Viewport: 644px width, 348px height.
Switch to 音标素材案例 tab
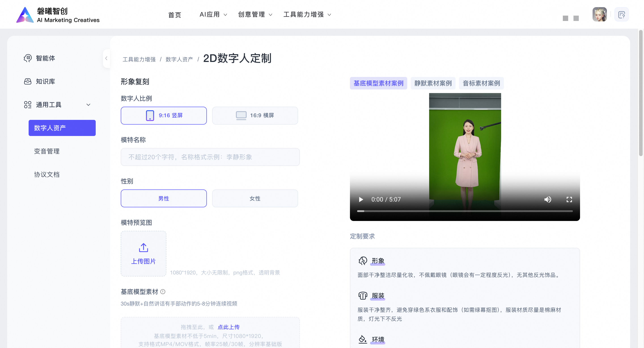click(481, 83)
